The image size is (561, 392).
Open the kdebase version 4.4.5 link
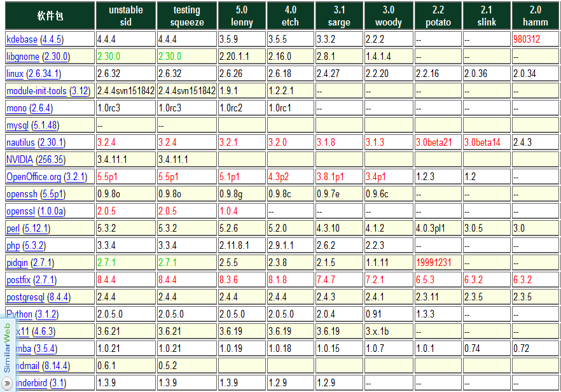coord(52,39)
